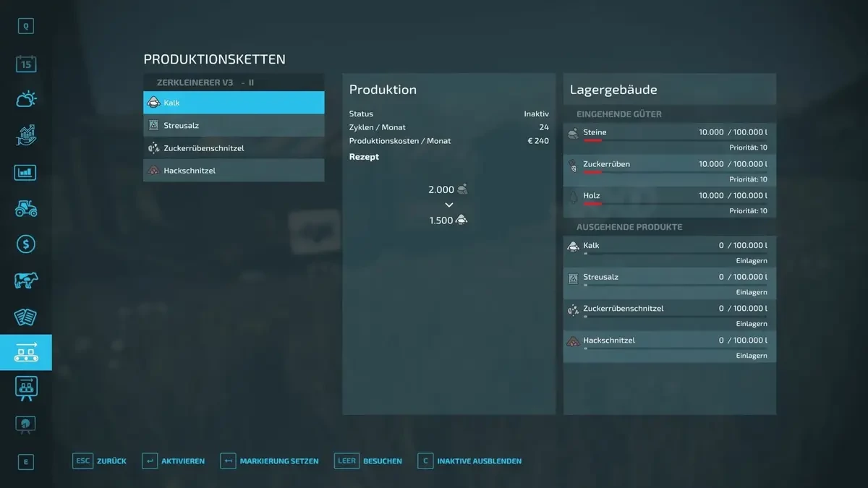Click the Zurück button
Screen dimensions: 868x488
coord(100,461)
